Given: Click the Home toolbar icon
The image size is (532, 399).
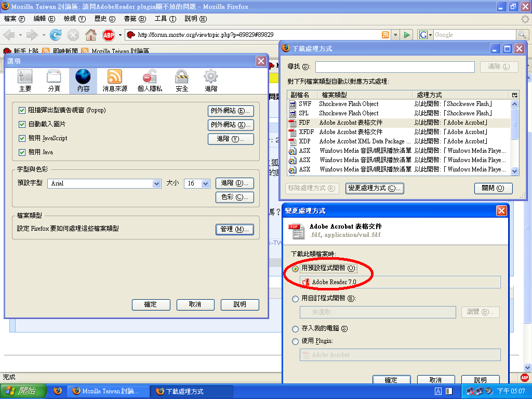Looking at the screenshot, I should (90, 35).
